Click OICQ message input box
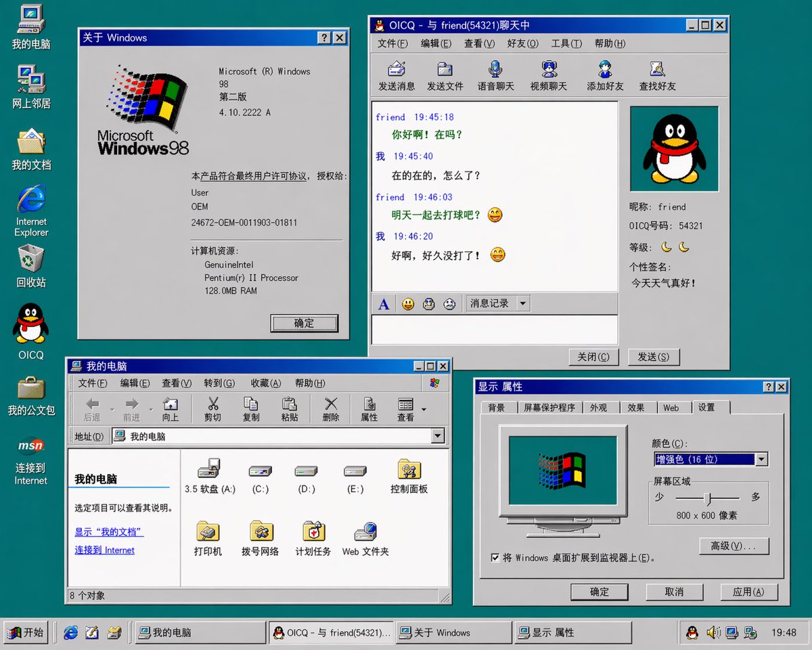Image resolution: width=812 pixels, height=650 pixels. pyautogui.click(x=495, y=330)
